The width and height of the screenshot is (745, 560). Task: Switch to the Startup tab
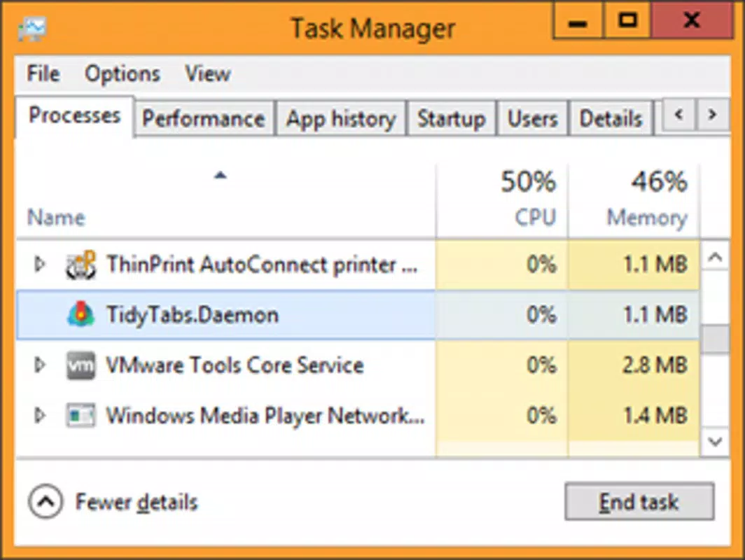(x=451, y=118)
